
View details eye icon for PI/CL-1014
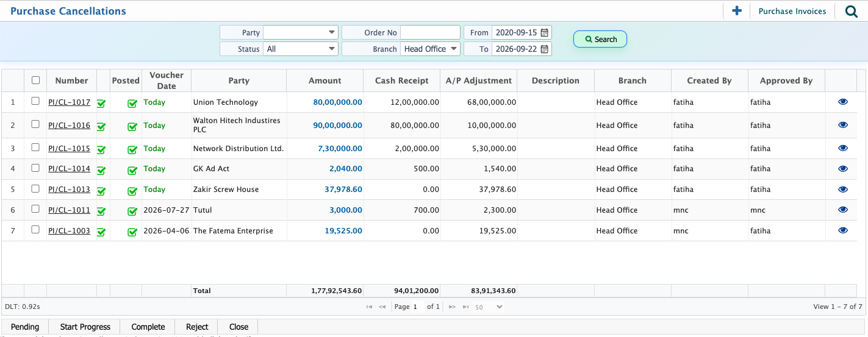coord(843,169)
